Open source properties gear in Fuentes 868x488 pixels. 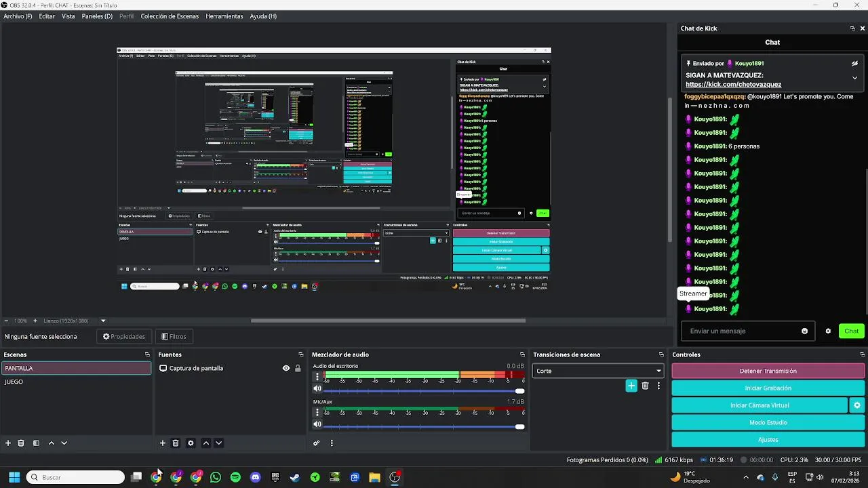point(191,443)
